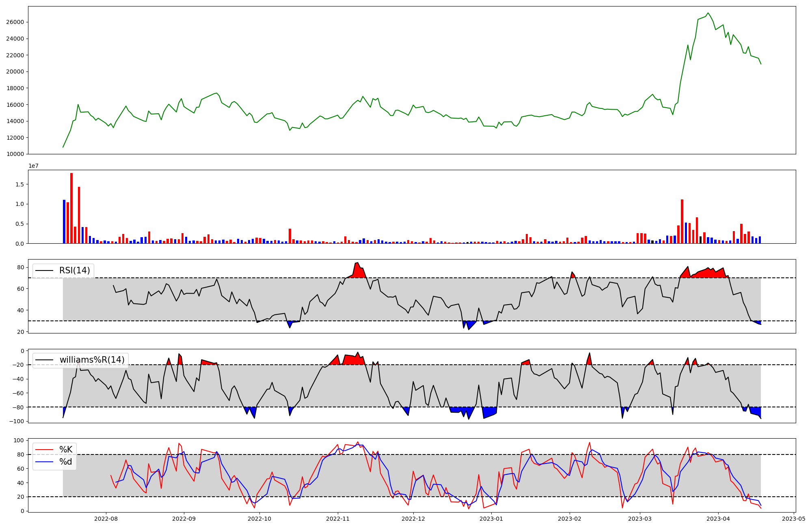Click the 20000 price axis label

(15, 72)
